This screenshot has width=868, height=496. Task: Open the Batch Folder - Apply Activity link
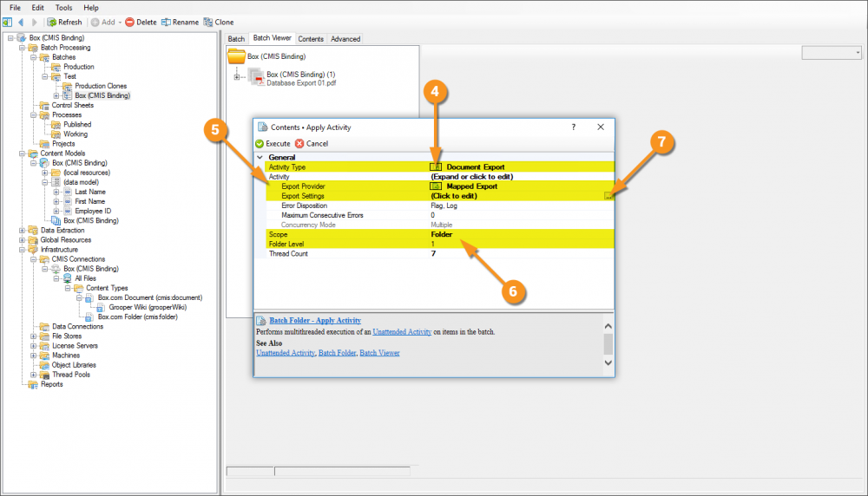[315, 321]
